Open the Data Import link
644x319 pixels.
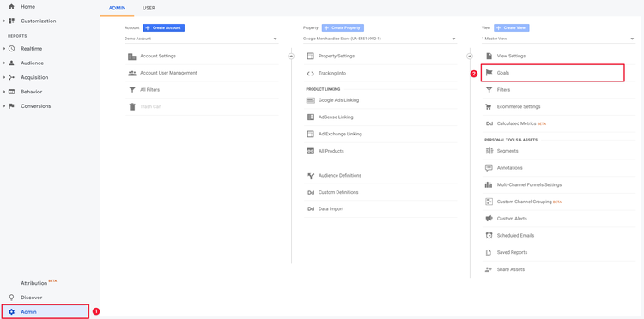331,209
